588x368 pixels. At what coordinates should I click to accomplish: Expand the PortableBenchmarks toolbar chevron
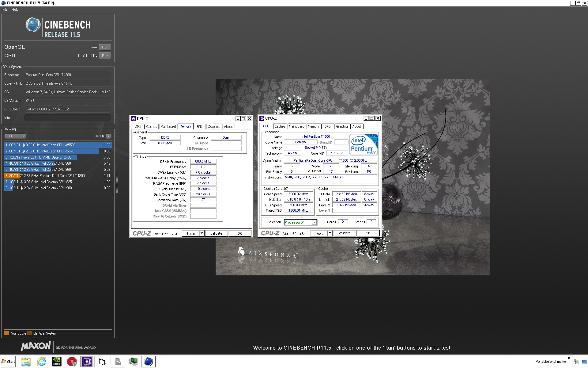click(569, 358)
